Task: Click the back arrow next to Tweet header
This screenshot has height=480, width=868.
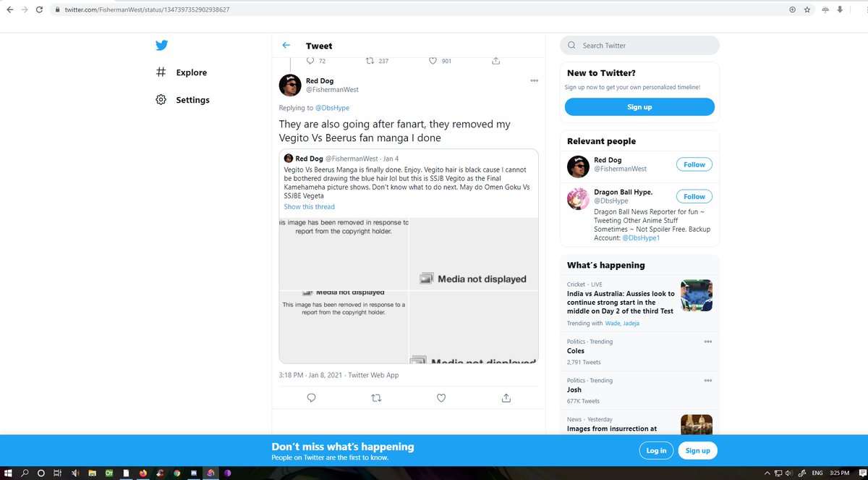Action: point(286,46)
